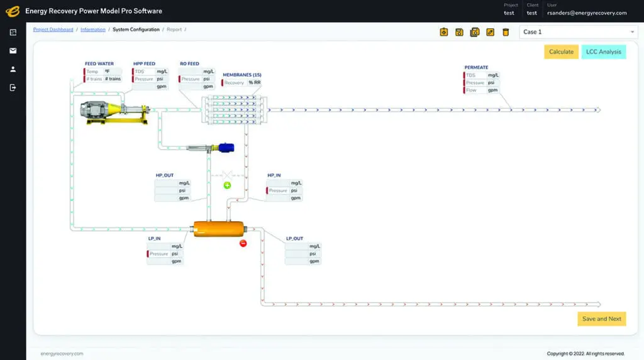Viewport: 644px width, 360px height.
Task: Select the high pressure pump graphic
Action: coord(114,112)
